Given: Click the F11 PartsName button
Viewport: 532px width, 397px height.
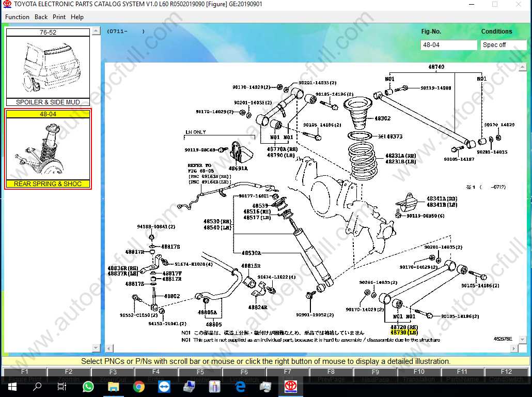Looking at the screenshot, I should [x=462, y=372].
